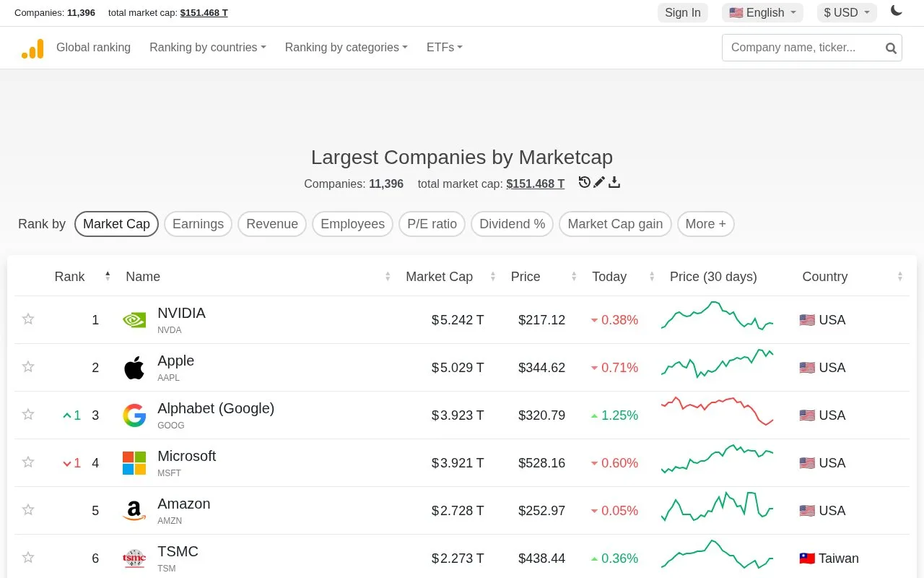Rank by Market Cap gain
Image resolution: width=924 pixels, height=578 pixels.
[615, 224]
